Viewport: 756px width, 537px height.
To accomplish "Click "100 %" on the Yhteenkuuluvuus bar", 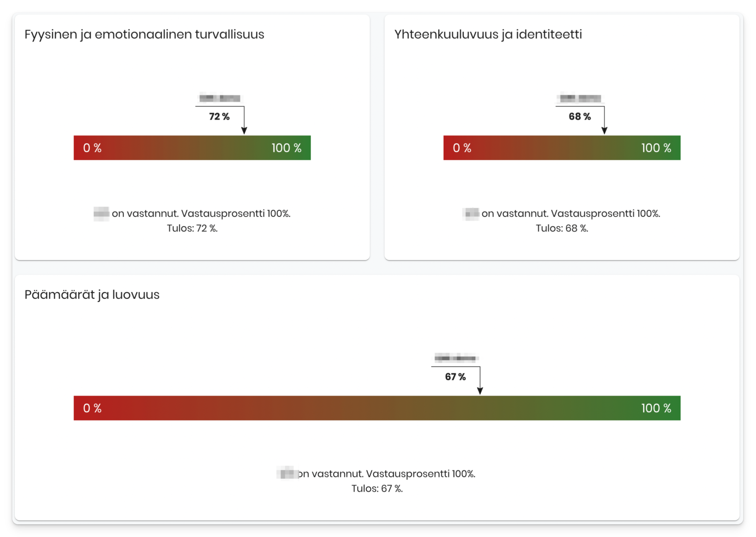I will (x=656, y=148).
